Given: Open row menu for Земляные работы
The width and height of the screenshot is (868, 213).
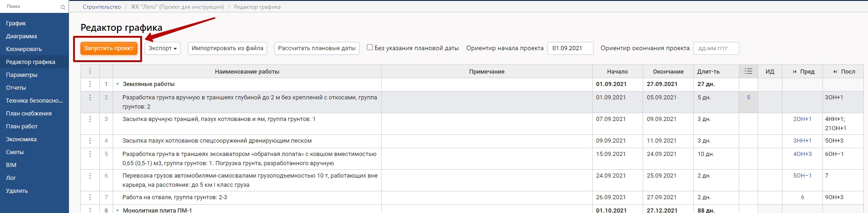Looking at the screenshot, I should [90, 84].
